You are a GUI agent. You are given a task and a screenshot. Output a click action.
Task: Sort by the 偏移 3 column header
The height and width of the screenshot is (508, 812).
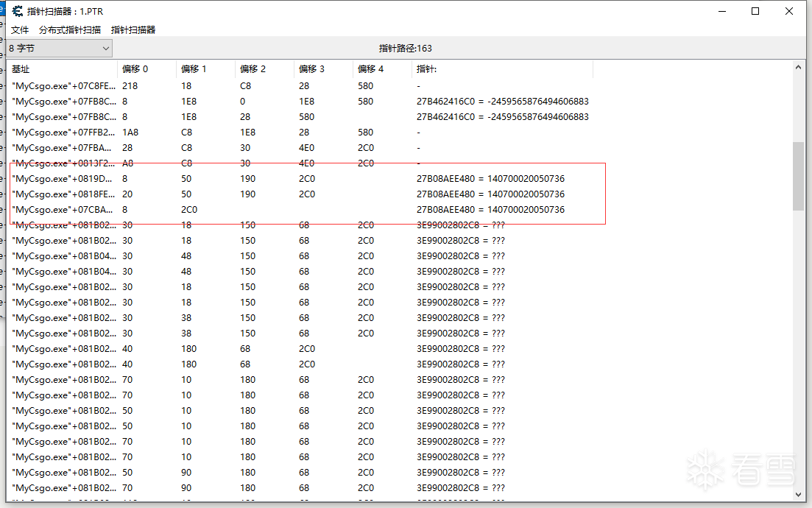(x=324, y=69)
